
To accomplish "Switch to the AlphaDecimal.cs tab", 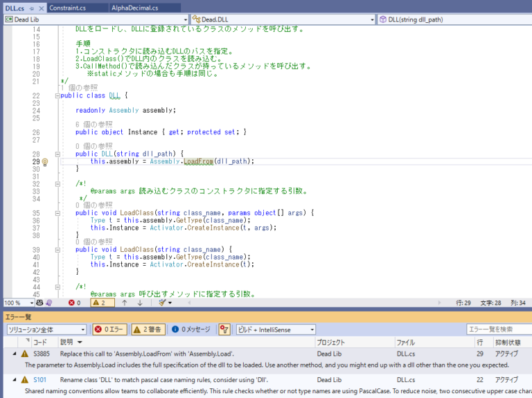I will point(134,8).
